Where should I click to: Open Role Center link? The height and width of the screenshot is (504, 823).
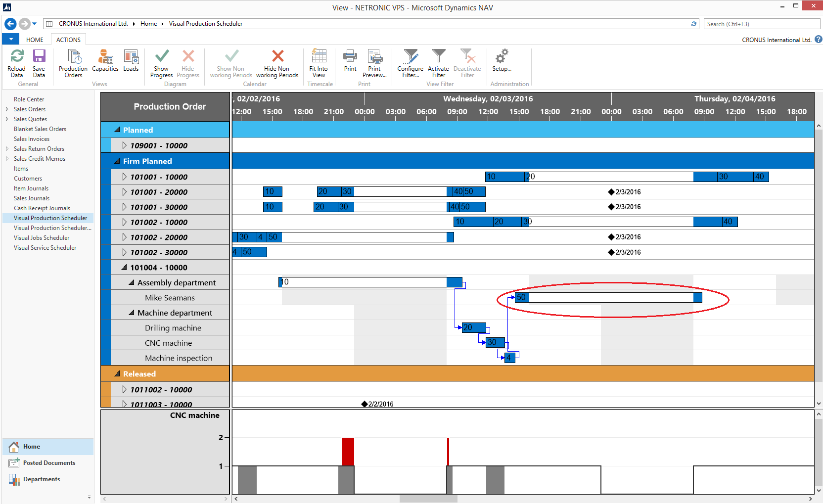tap(29, 99)
